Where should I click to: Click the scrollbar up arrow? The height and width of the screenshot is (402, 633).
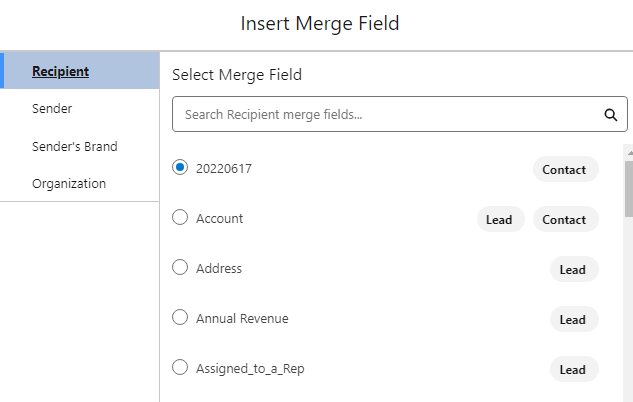(x=628, y=152)
